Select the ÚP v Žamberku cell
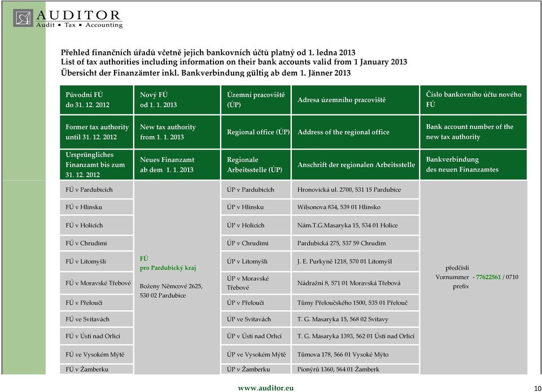 point(256,369)
